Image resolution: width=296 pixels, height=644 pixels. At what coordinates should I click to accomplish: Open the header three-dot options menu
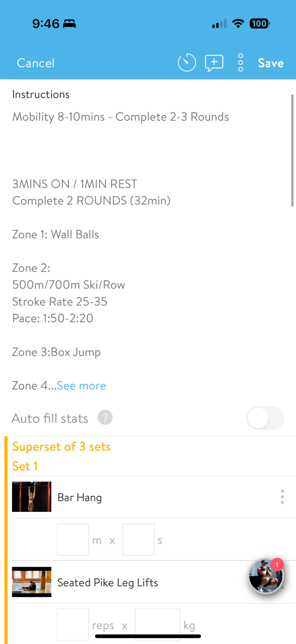click(x=240, y=63)
